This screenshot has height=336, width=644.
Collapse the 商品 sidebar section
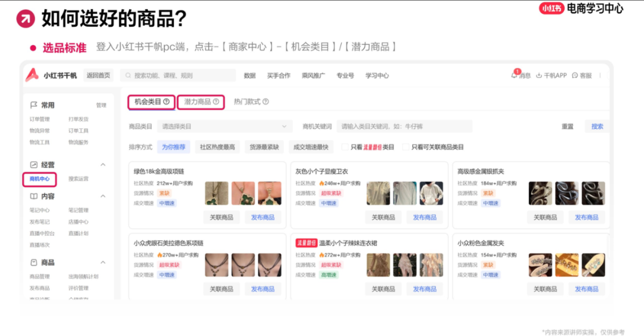click(103, 263)
